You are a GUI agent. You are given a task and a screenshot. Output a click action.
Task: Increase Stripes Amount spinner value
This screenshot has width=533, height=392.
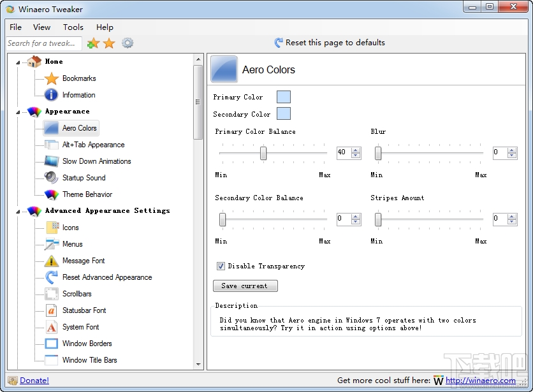(x=512, y=216)
